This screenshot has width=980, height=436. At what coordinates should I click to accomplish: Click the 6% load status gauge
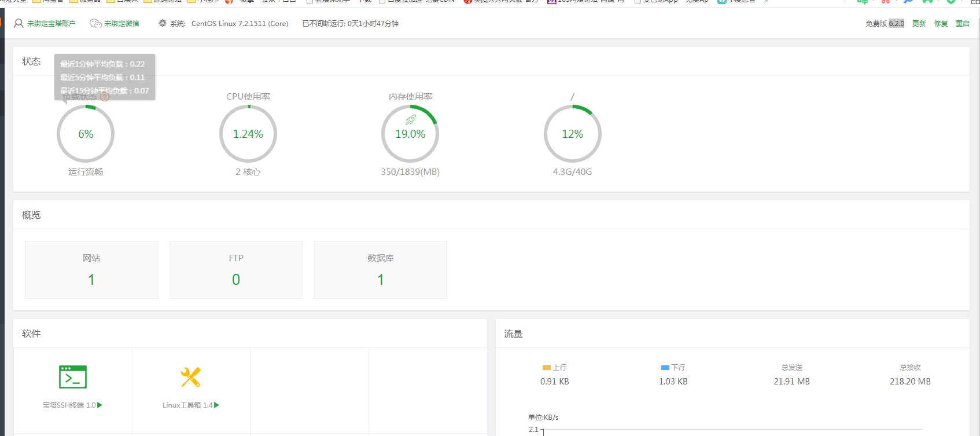[x=86, y=134]
